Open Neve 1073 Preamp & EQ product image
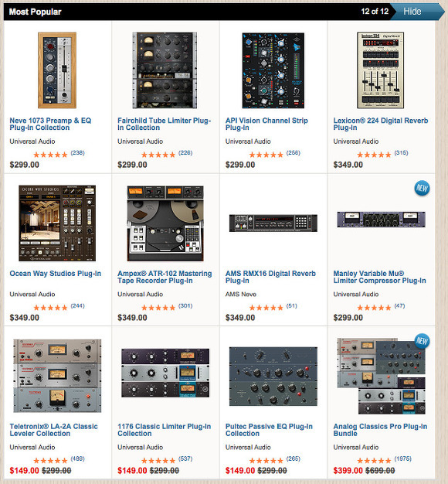 click(57, 70)
